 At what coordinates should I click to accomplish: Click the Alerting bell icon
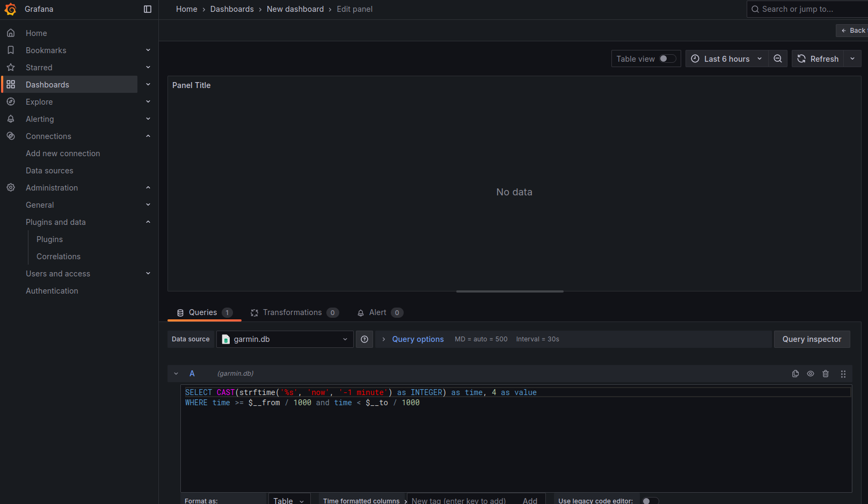11,119
